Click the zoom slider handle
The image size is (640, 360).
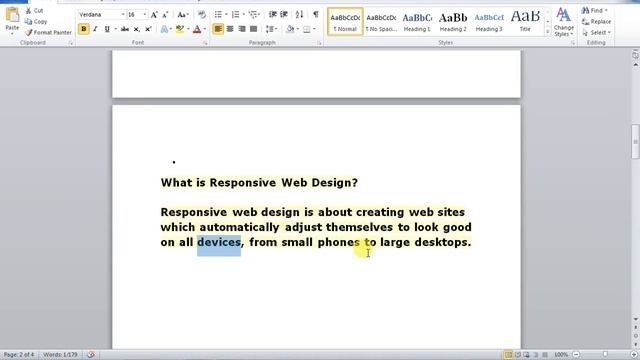[605, 355]
